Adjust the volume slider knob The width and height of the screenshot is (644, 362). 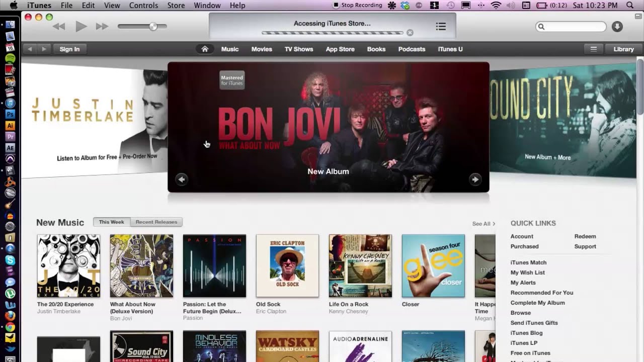coord(153,27)
